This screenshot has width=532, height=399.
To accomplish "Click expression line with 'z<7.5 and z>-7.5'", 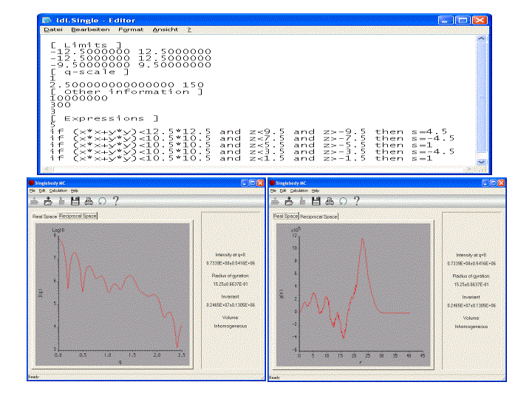I will [x=252, y=138].
